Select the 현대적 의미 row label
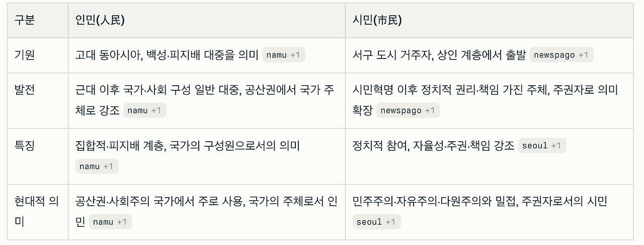 pos(37,212)
